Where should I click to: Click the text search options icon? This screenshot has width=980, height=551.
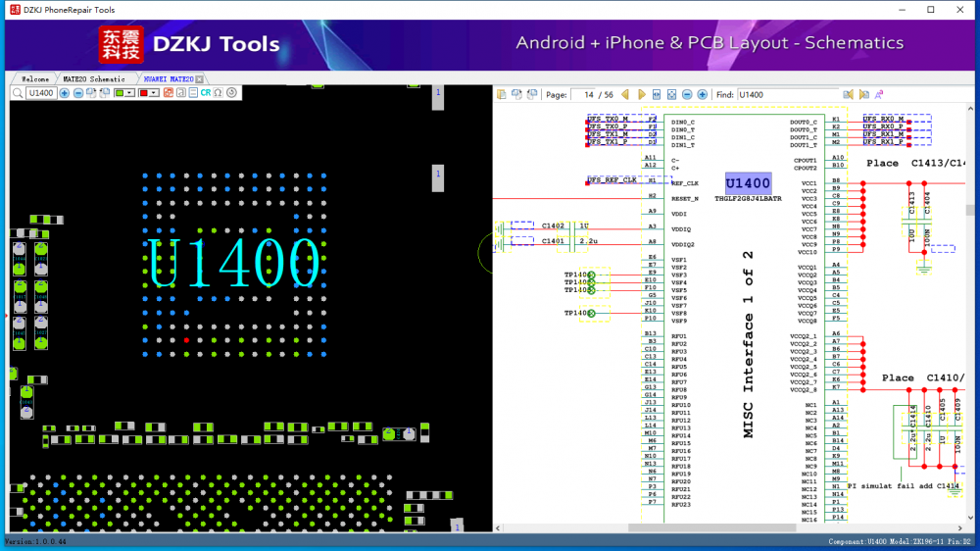(x=879, y=94)
